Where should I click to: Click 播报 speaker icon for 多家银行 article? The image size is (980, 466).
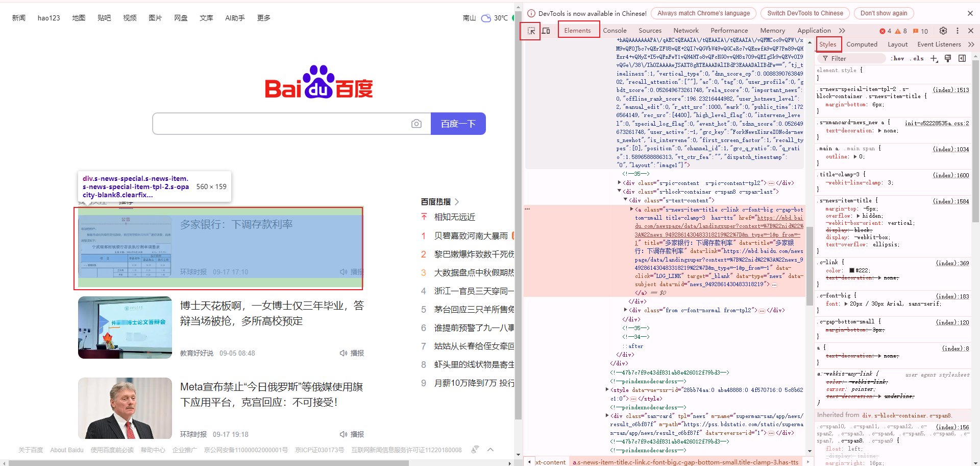tap(344, 272)
